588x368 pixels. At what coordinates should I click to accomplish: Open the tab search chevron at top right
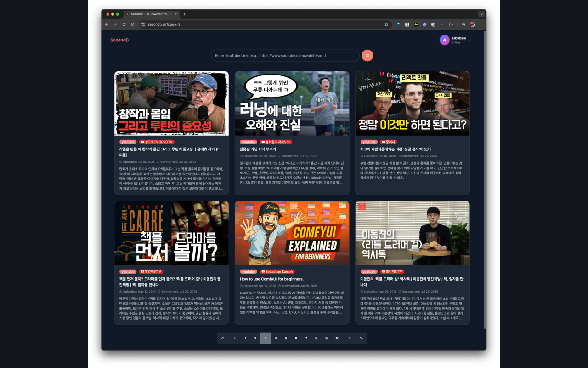(x=481, y=14)
